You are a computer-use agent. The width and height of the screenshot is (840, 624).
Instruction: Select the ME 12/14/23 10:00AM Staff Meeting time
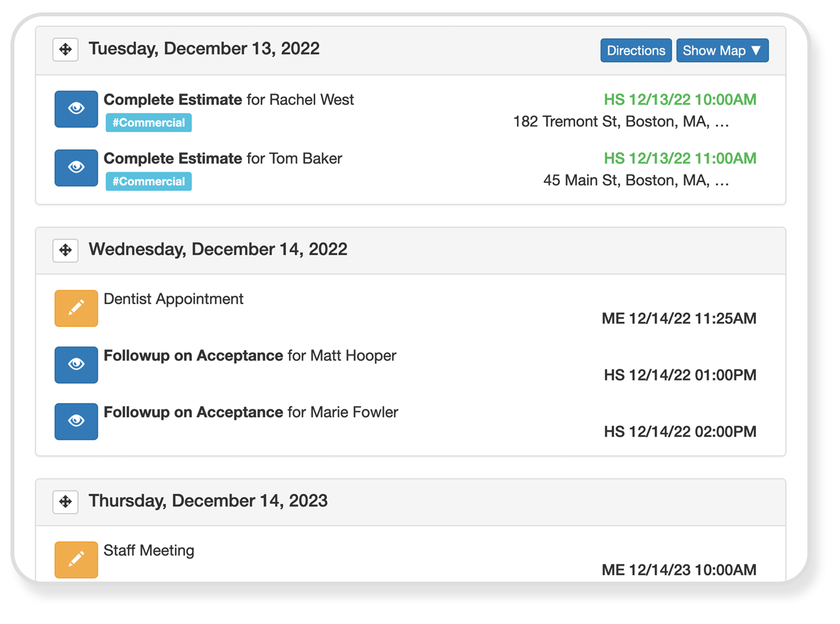pos(679,570)
